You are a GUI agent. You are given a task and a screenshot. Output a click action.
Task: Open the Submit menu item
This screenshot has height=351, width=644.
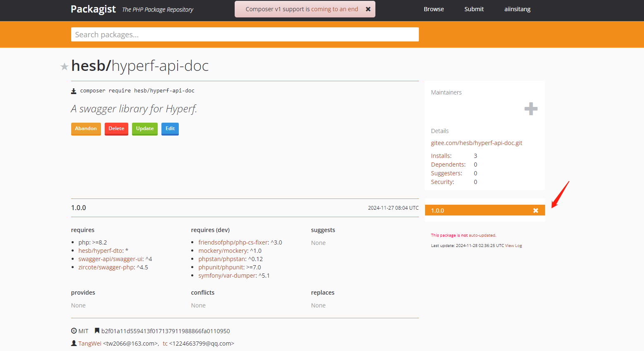pyautogui.click(x=474, y=9)
